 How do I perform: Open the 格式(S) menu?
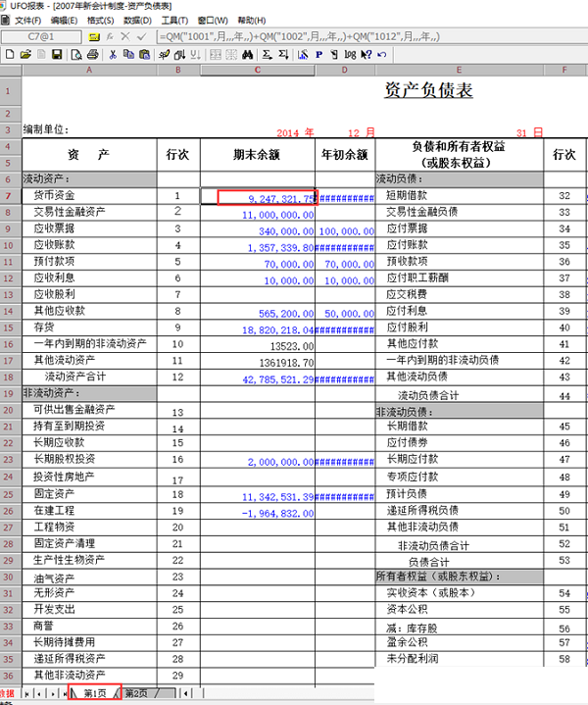tap(101, 21)
